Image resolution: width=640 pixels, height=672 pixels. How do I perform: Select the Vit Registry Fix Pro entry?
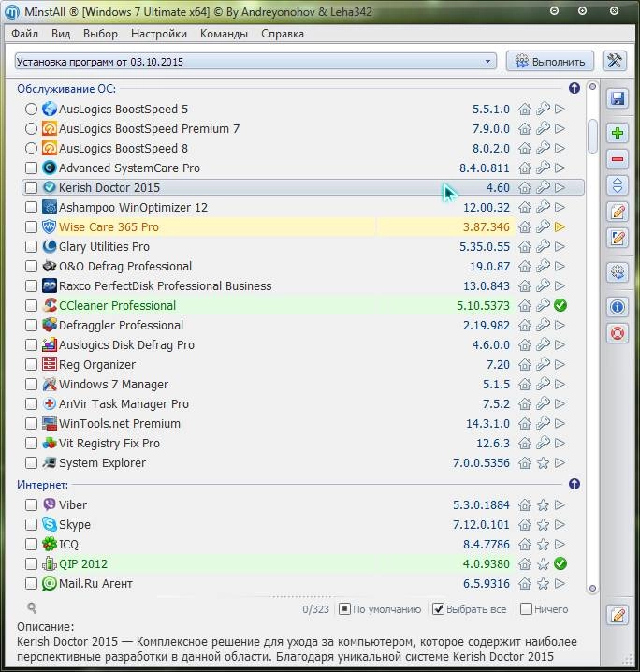303,443
